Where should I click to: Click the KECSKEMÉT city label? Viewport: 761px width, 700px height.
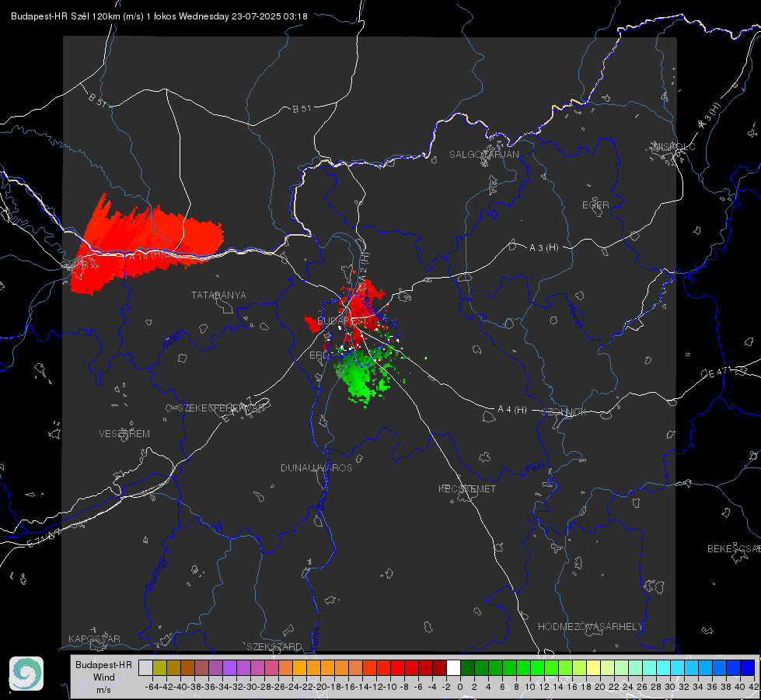point(467,489)
